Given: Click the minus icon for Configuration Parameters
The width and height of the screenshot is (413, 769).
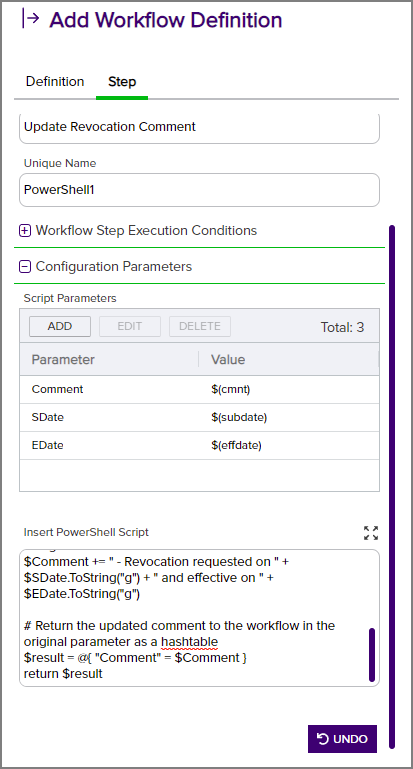Looking at the screenshot, I should click(x=25, y=267).
